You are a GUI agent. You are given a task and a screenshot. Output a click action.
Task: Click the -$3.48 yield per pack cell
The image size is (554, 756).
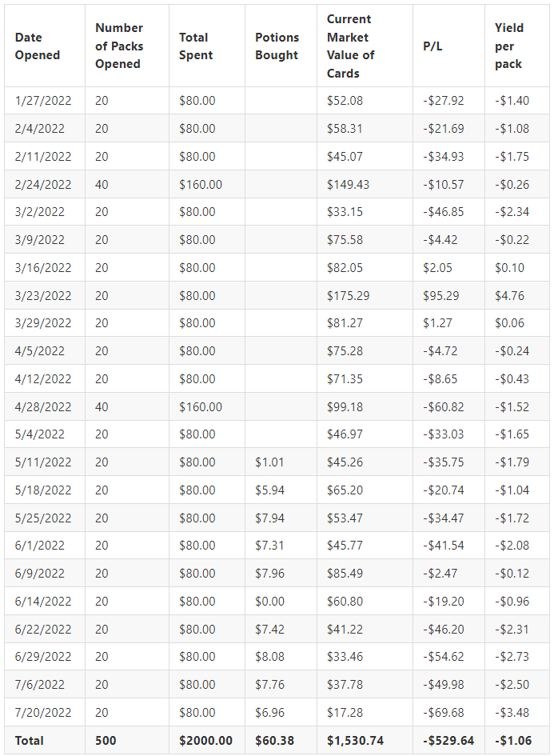point(517,713)
